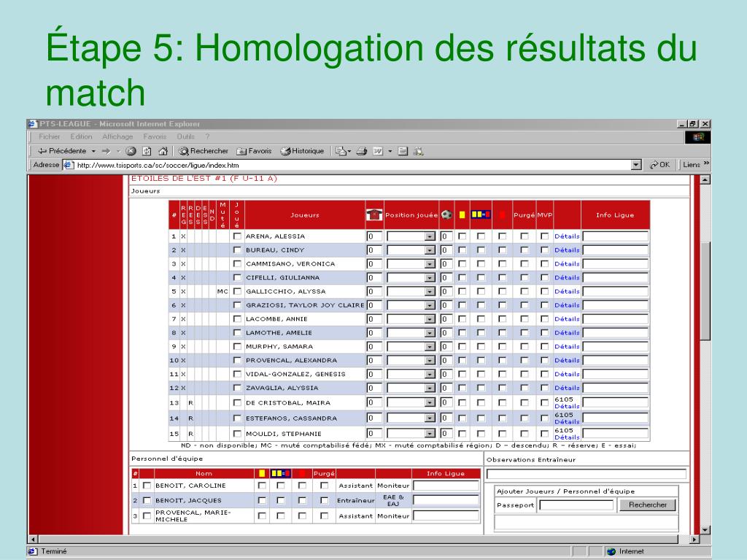Image resolution: width=747 pixels, height=560 pixels.
Task: Click the forward arrow toolbar icon
Action: (x=106, y=152)
